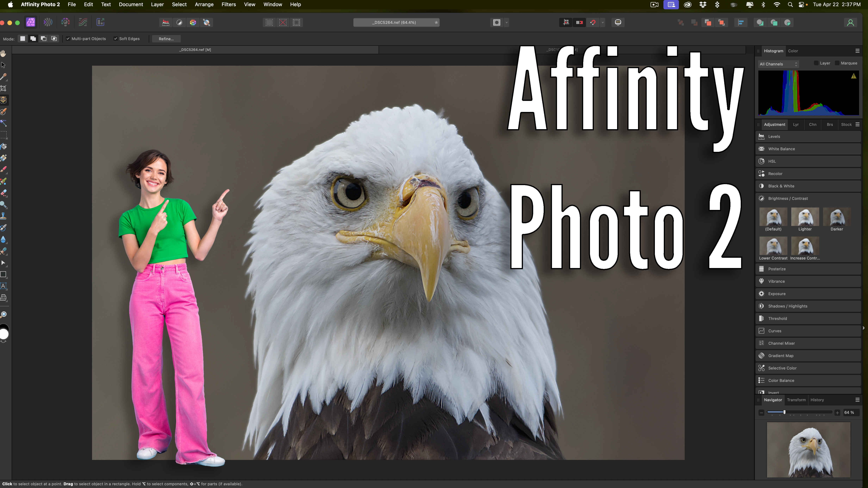Image resolution: width=868 pixels, height=488 pixels.
Task: Switch to the History tab
Action: tap(817, 400)
